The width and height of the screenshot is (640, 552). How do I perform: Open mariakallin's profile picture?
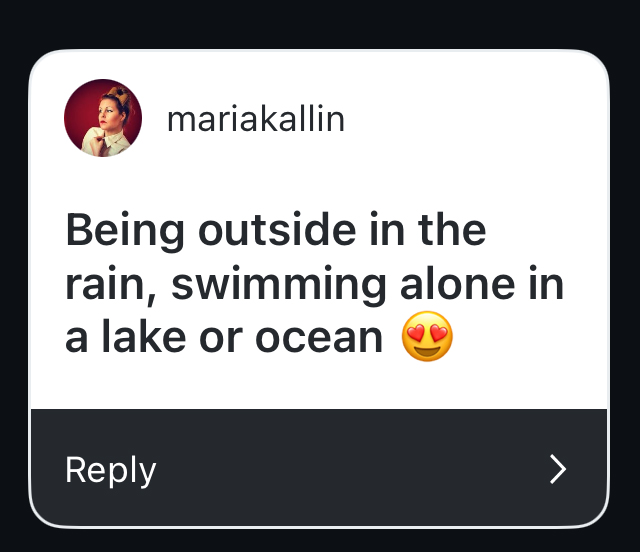[103, 118]
